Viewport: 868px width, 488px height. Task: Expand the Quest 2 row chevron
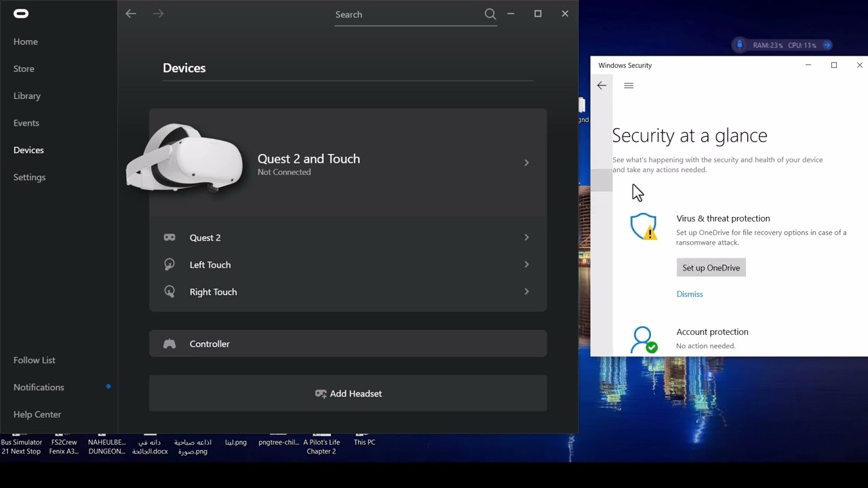pos(526,237)
